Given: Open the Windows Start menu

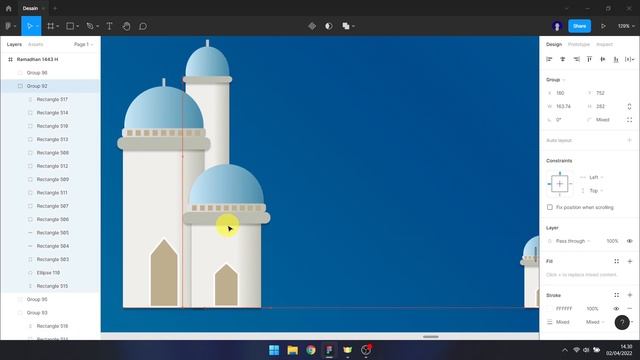Looking at the screenshot, I should pos(274,350).
